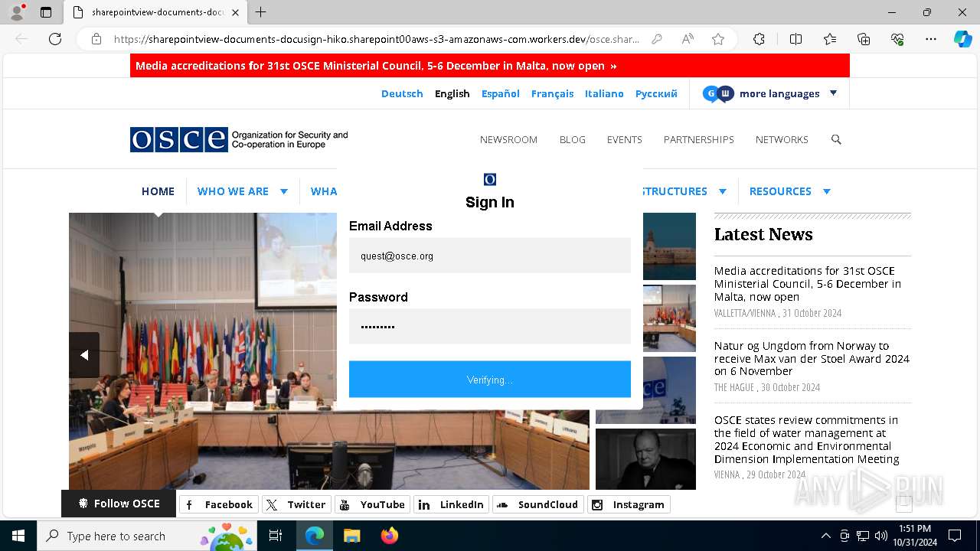Switch language to Français
Viewport: 980px width, 551px height.
point(552,93)
